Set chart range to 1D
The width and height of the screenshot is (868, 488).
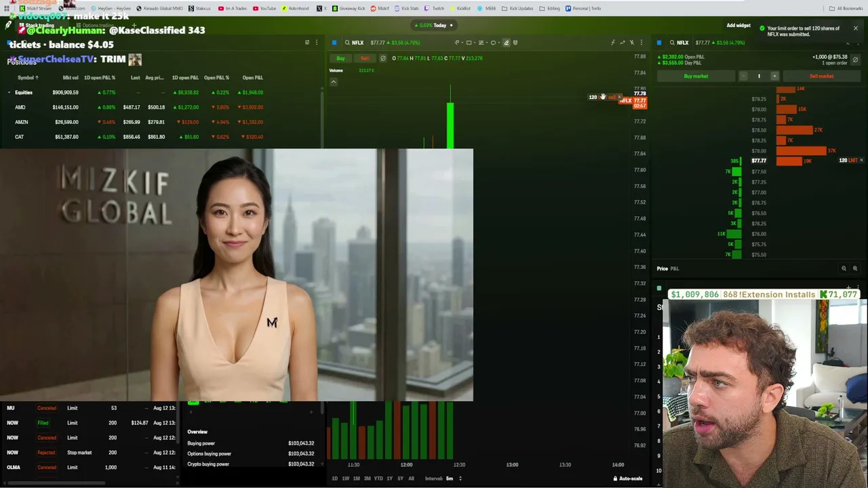coord(334,479)
